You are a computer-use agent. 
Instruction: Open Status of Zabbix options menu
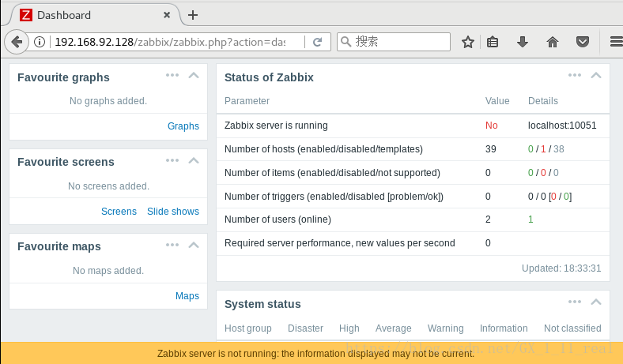[575, 75]
